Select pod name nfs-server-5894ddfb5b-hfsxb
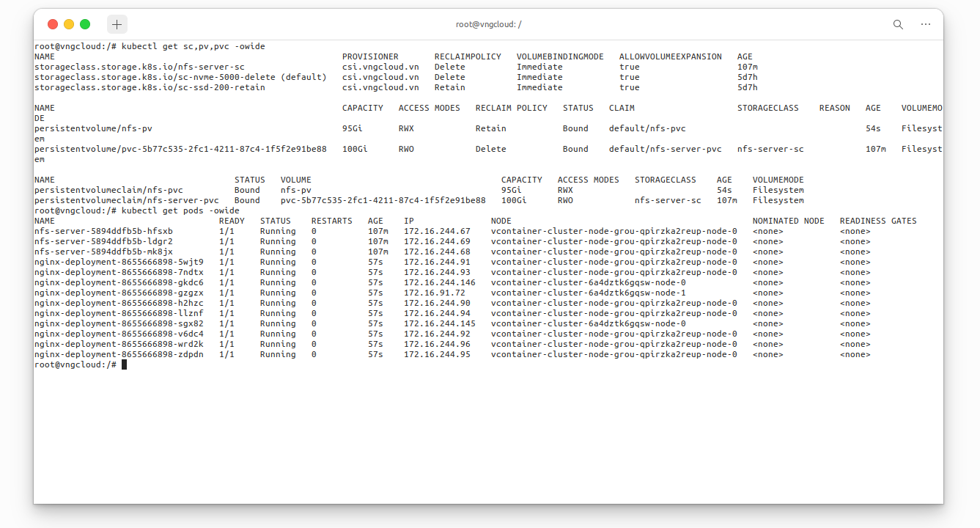 click(103, 231)
